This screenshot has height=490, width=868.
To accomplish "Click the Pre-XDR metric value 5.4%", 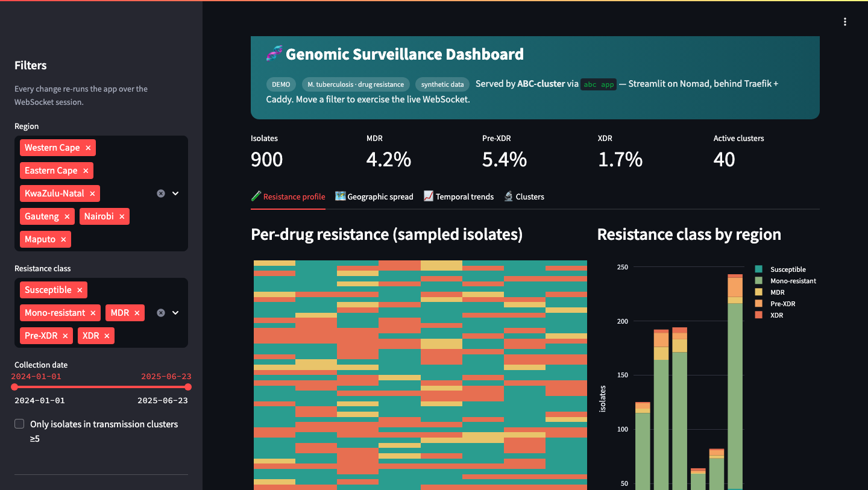I will [x=505, y=160].
